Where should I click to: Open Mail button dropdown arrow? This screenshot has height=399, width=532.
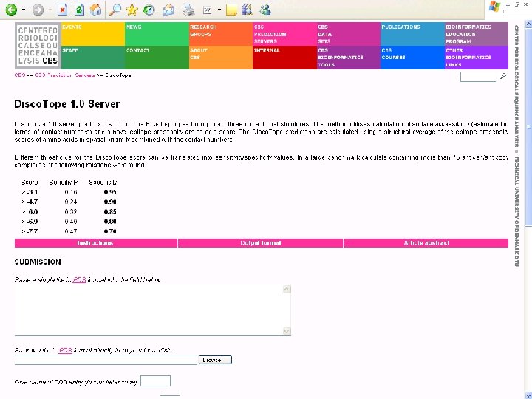[177, 10]
